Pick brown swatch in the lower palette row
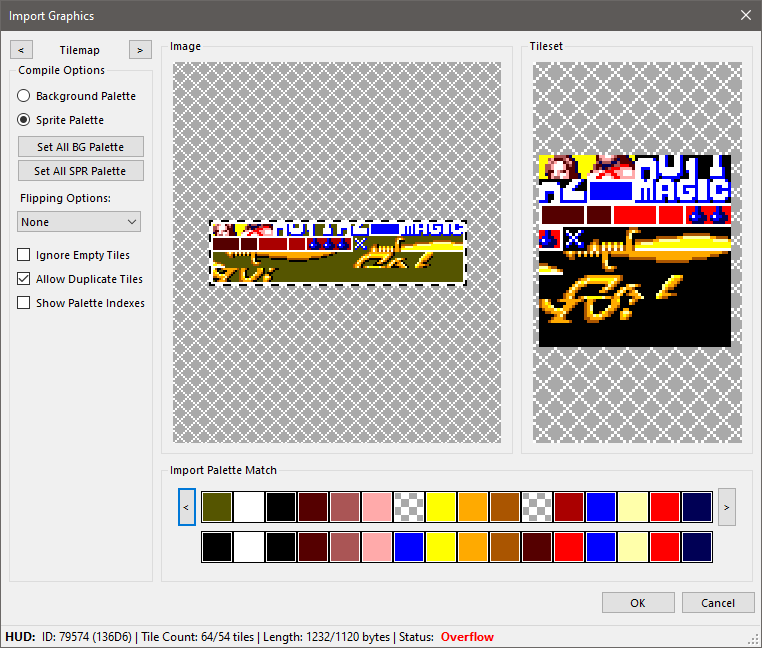The width and height of the screenshot is (762, 648). pos(505,547)
